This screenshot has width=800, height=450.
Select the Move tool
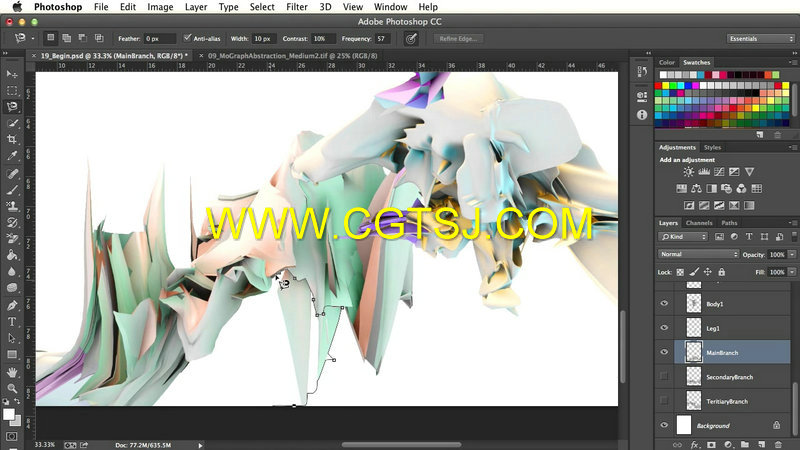point(12,74)
